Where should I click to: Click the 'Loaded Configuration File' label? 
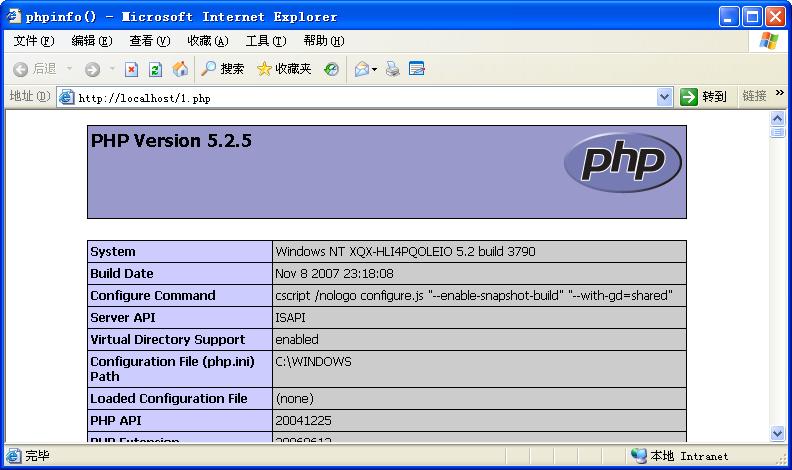coord(169,399)
